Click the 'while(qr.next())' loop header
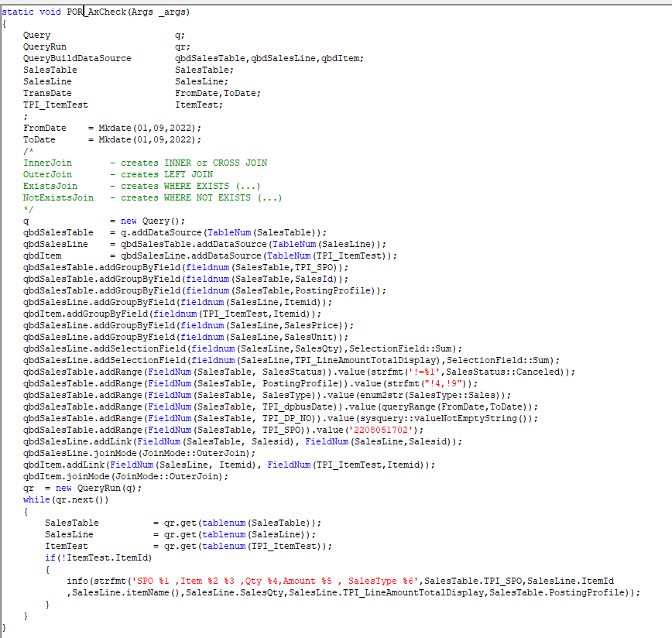 click(66, 499)
